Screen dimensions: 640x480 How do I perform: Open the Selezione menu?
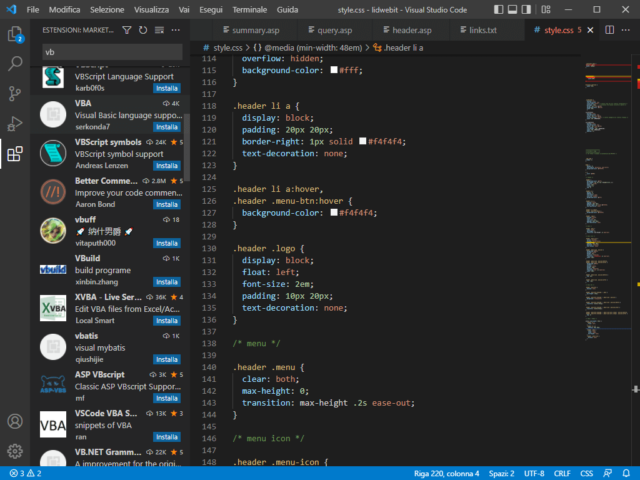click(107, 9)
